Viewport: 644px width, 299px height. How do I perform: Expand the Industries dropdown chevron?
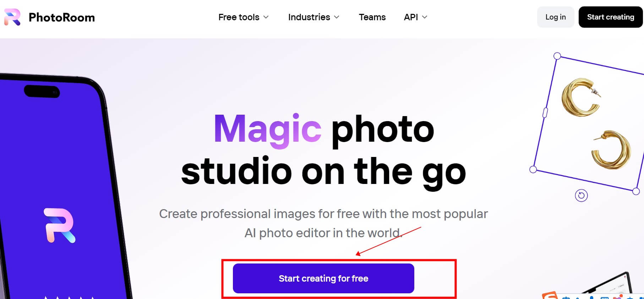click(x=337, y=17)
